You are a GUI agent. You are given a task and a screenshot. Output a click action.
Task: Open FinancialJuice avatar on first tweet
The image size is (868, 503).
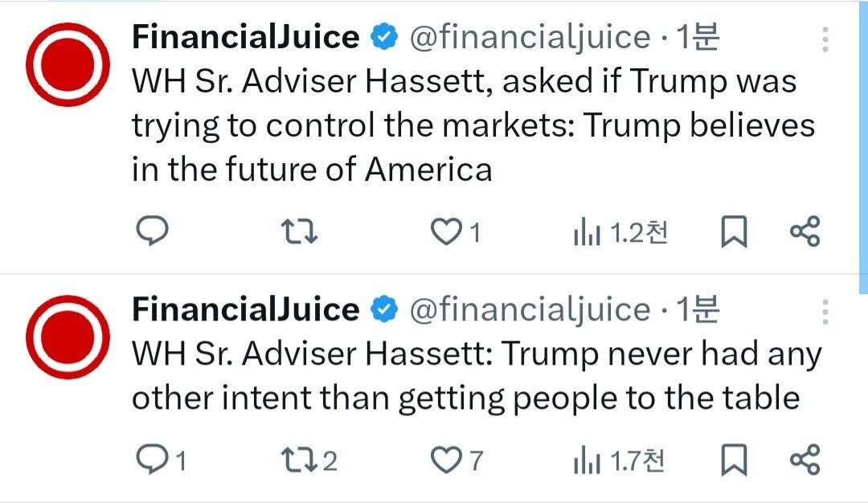coord(68,65)
